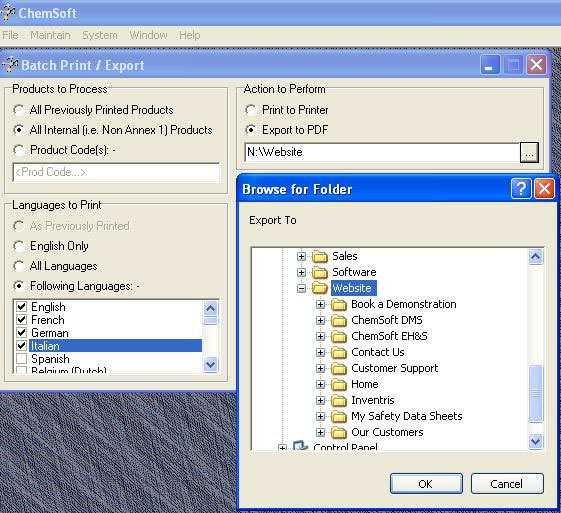Select Following Languages option
Screen dimensions: 561x513
point(19,286)
